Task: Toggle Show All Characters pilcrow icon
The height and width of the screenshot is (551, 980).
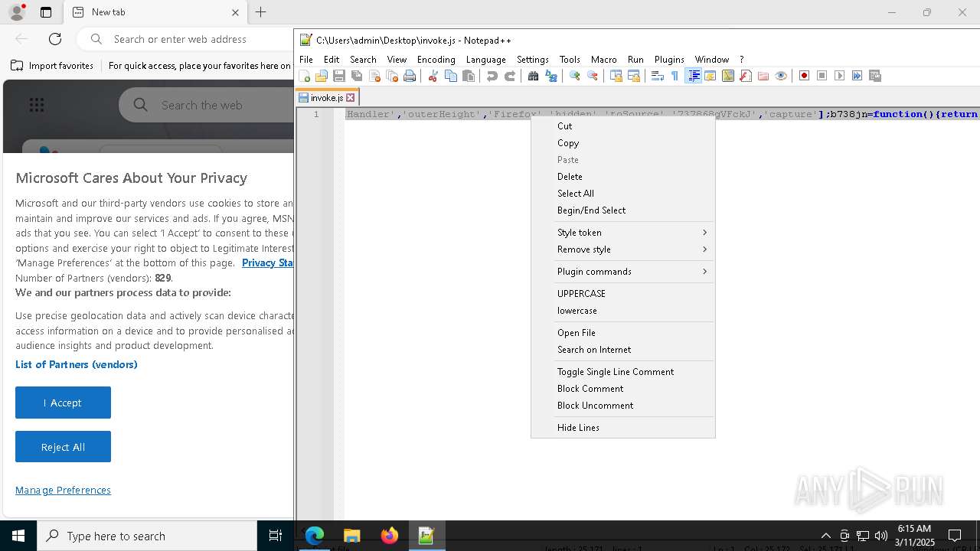Action: coord(675,76)
